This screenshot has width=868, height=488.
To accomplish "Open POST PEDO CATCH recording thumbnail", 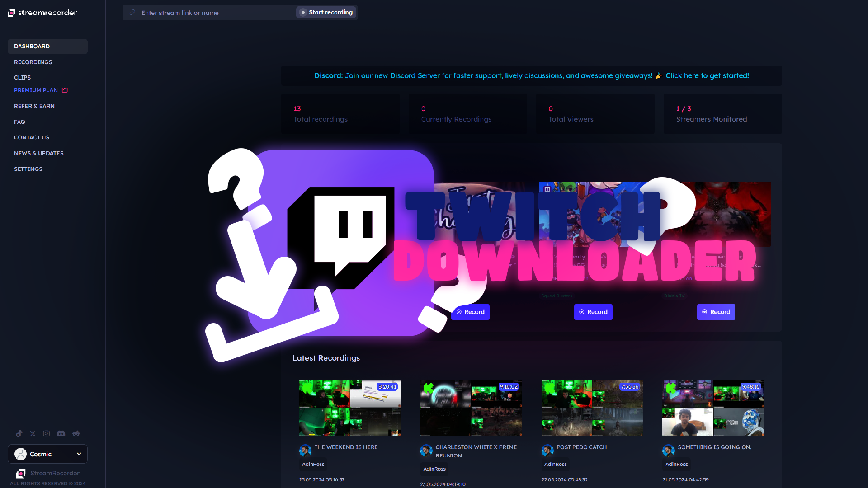I will coord(592,408).
